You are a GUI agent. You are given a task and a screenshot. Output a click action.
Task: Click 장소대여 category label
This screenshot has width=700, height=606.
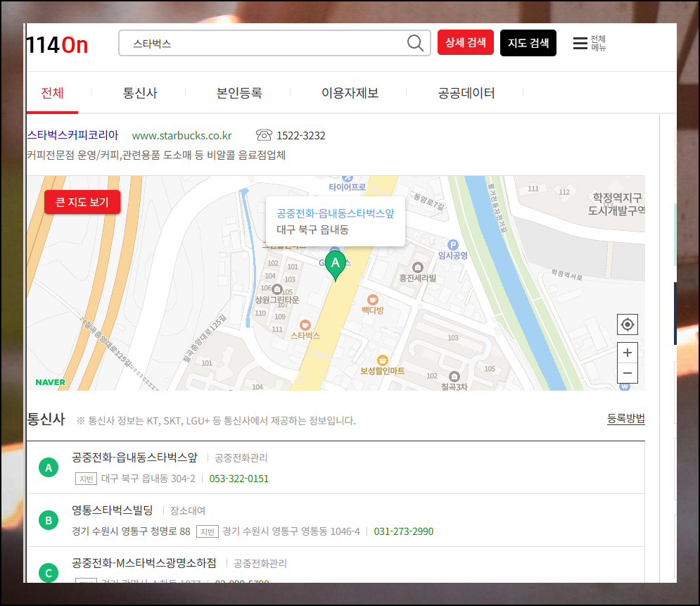[188, 510]
